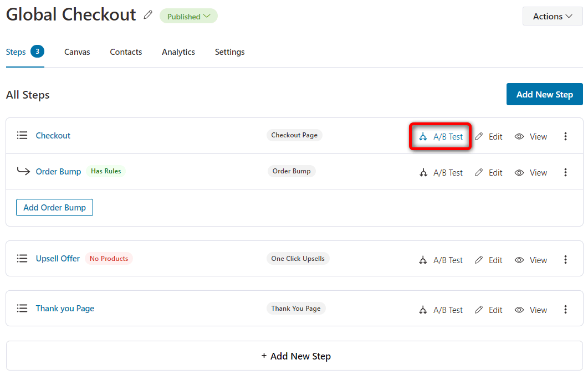Click the drag handle icon for Thank you Page
588x375 pixels.
[x=22, y=309]
